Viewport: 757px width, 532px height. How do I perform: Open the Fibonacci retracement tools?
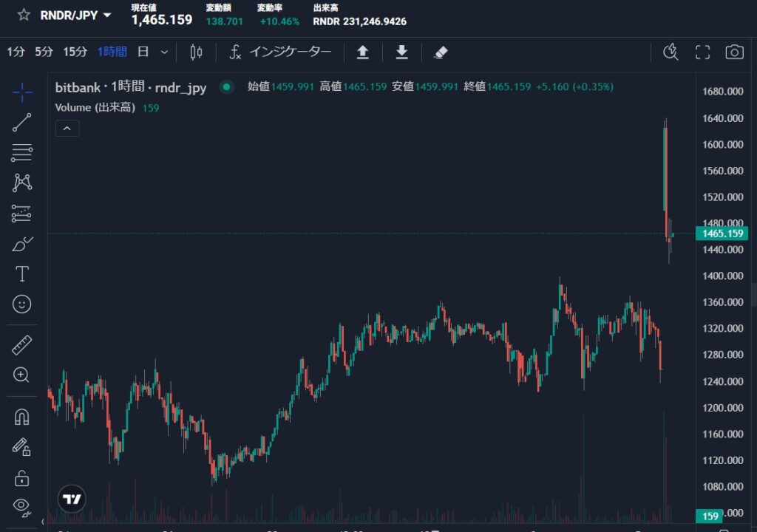pyautogui.click(x=22, y=153)
